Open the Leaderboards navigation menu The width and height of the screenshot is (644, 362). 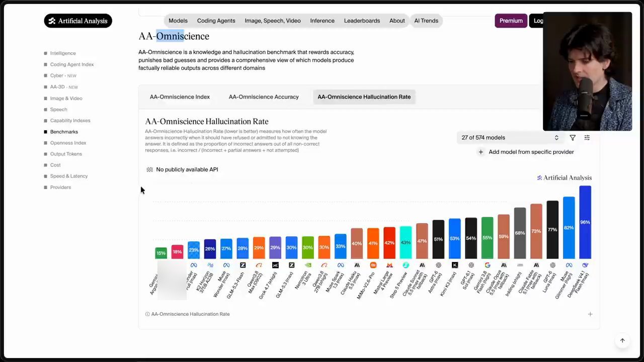pyautogui.click(x=362, y=21)
